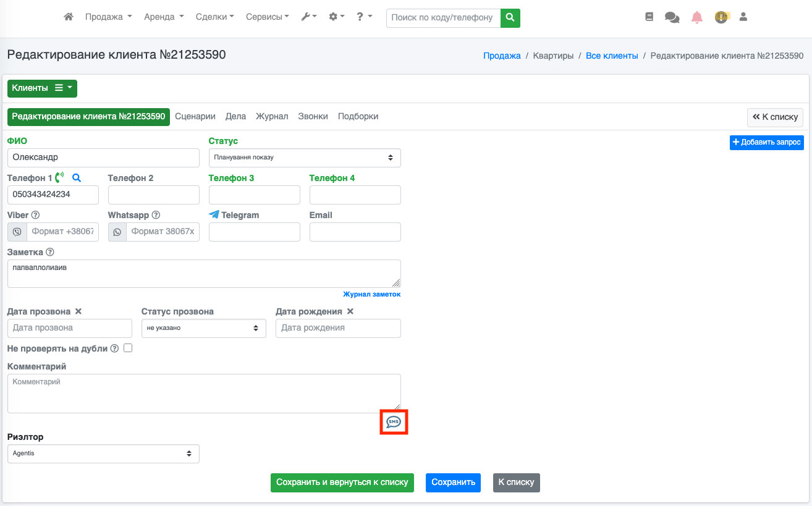
Task: Open the Риэлтор dropdown
Action: tap(103, 453)
